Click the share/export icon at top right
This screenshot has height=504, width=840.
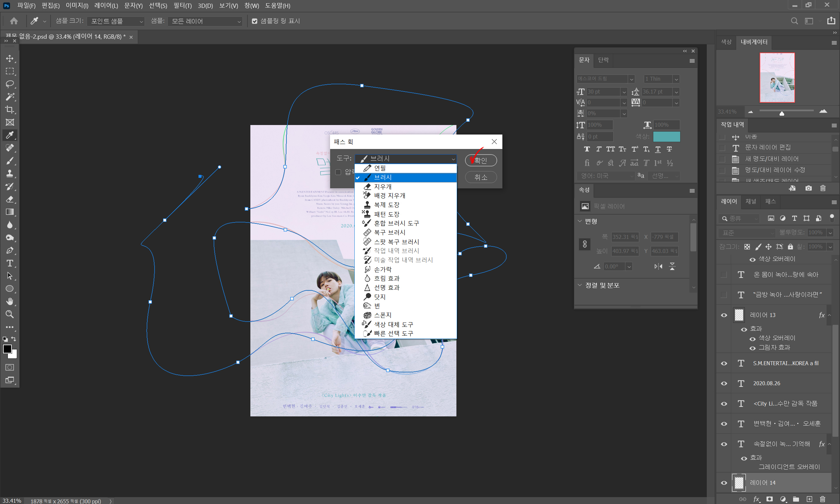pos(831,21)
